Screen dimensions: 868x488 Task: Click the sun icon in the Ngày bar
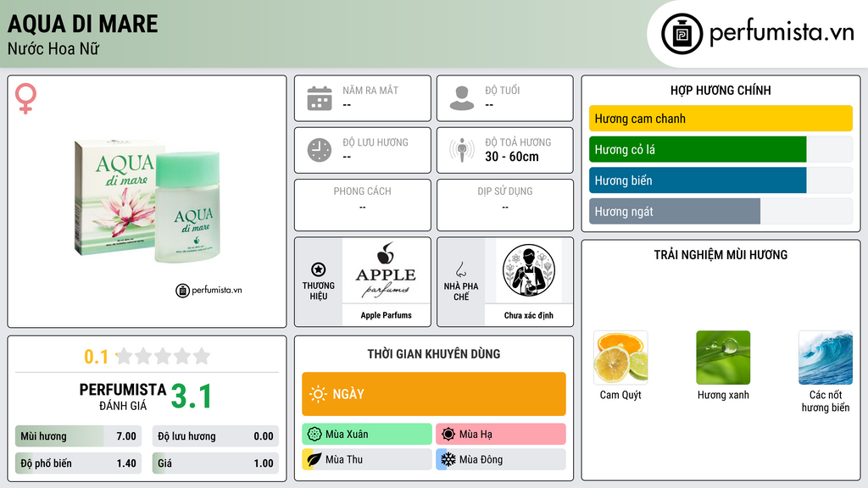pyautogui.click(x=318, y=394)
